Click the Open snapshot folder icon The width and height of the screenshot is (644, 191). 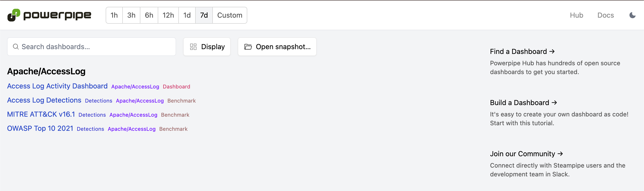(248, 47)
